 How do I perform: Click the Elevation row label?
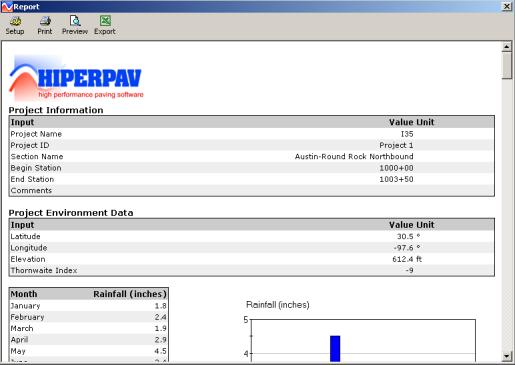tap(28, 259)
